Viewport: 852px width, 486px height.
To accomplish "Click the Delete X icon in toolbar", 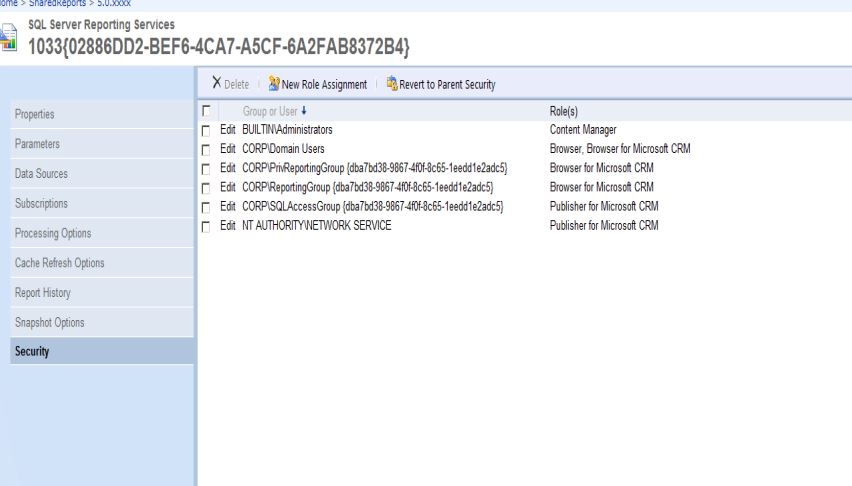I will pyautogui.click(x=216, y=84).
